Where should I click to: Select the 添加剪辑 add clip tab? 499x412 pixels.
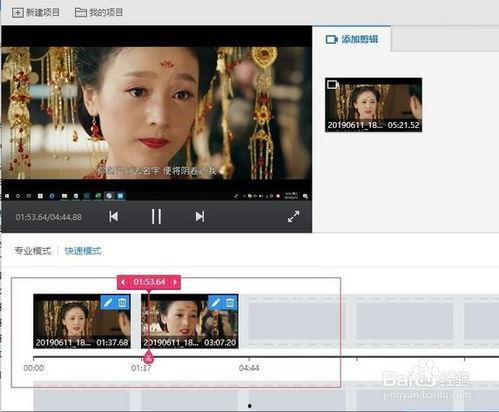click(x=352, y=39)
